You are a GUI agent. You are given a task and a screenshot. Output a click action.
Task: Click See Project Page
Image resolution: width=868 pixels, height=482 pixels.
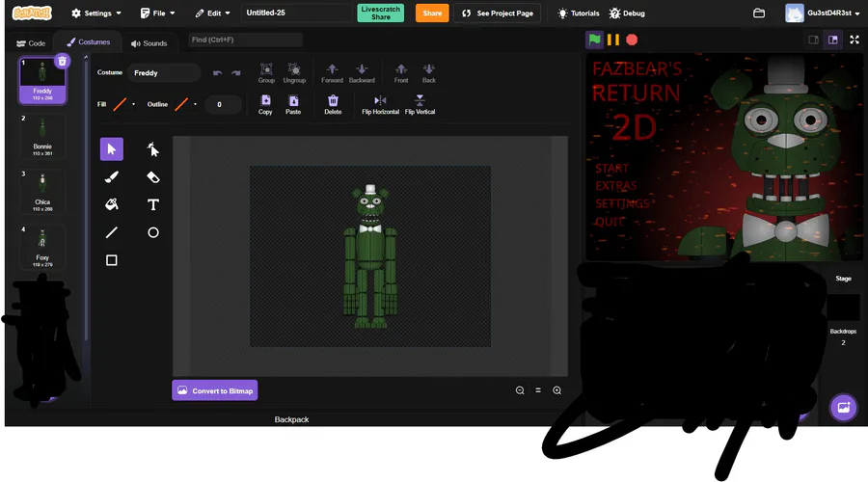point(497,13)
